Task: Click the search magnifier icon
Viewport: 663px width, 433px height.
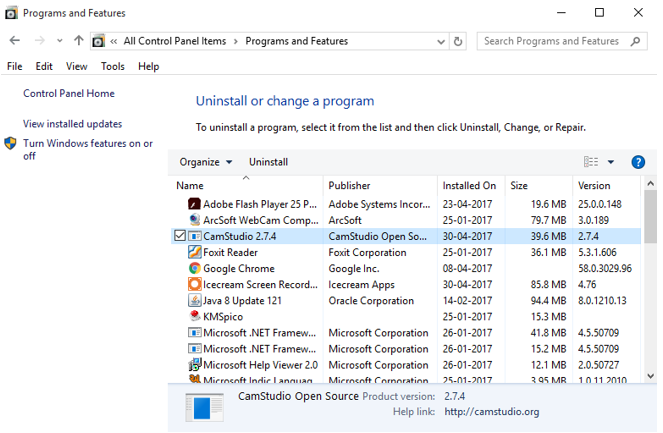Action: pyautogui.click(x=635, y=41)
